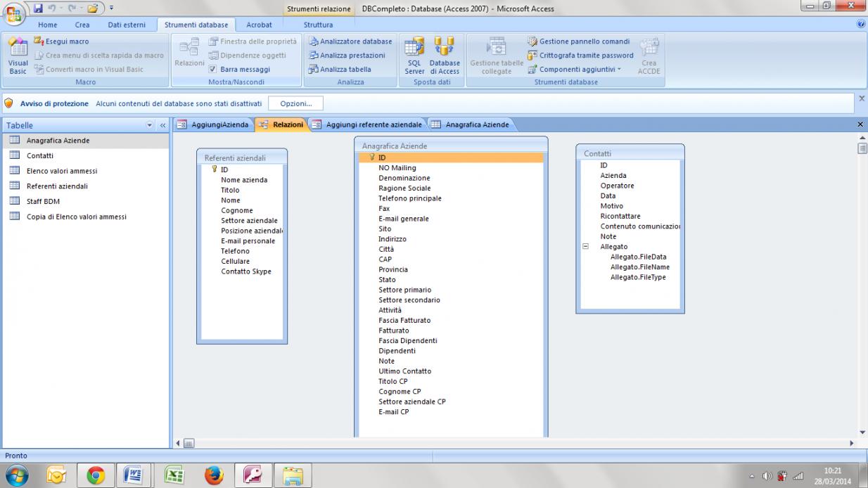Switch to the Home ribbon tab

(x=48, y=25)
